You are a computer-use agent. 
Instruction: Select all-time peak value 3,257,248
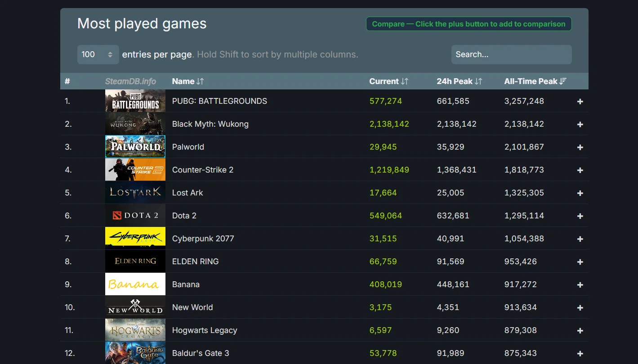524,101
